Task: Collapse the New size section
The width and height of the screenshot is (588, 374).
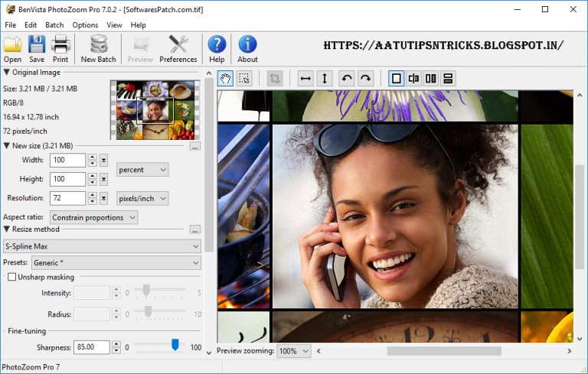Action: [6, 145]
